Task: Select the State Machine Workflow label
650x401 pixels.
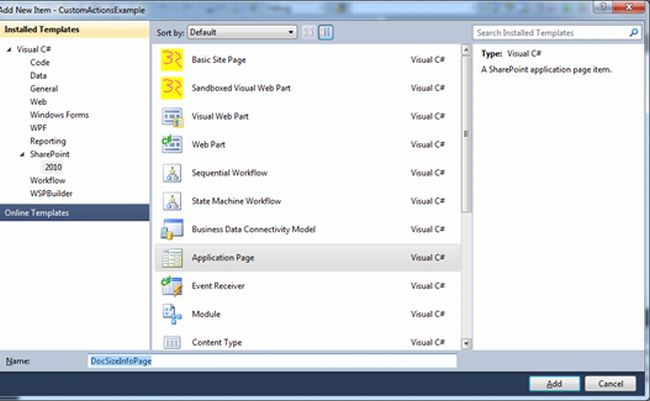Action: pos(236,201)
